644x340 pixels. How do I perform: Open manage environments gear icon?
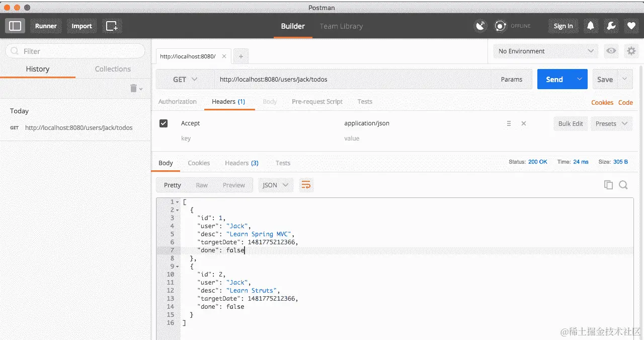click(x=630, y=51)
